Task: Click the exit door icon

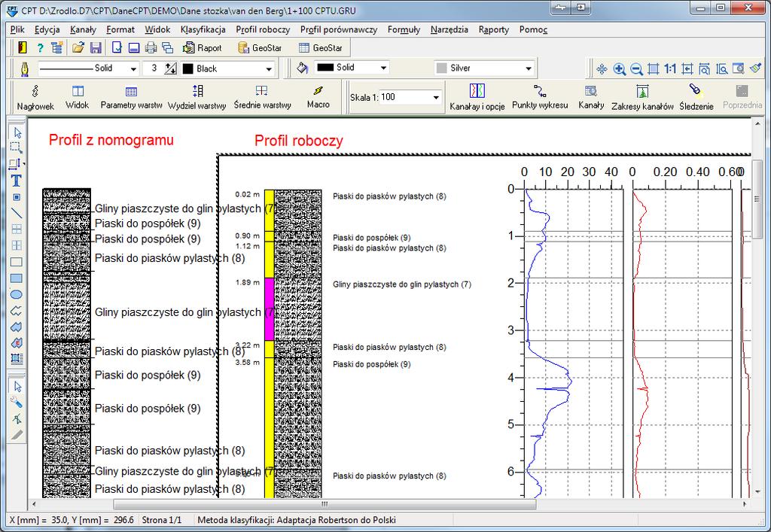Action: (22, 47)
